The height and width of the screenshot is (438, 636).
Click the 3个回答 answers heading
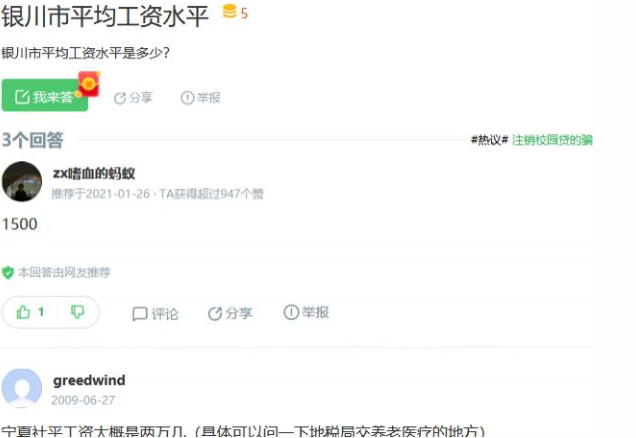click(x=32, y=140)
